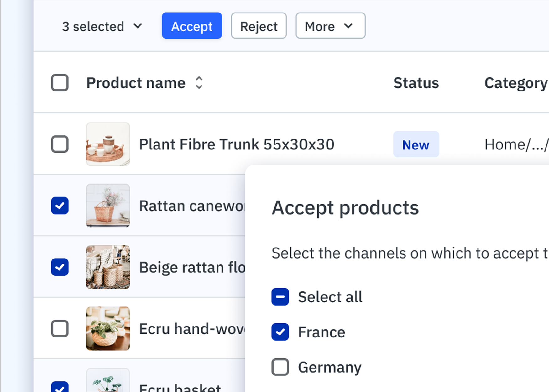
Task: Click the Reject button
Action: tap(259, 26)
